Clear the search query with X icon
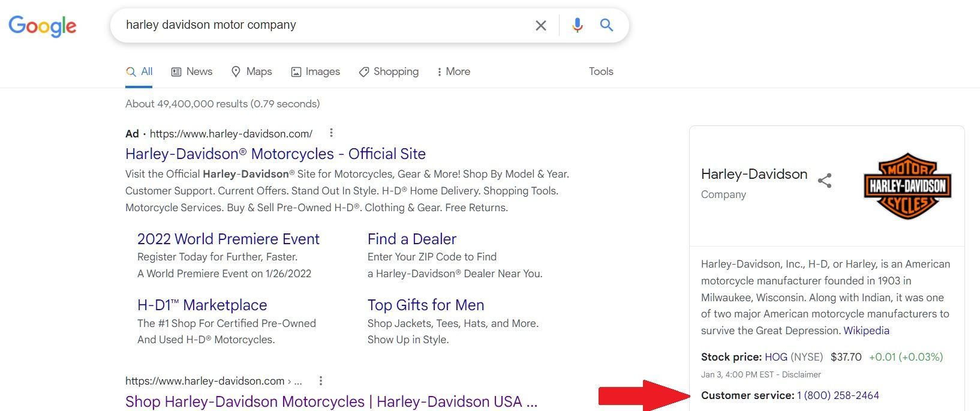This screenshot has height=411, width=980. pos(540,25)
